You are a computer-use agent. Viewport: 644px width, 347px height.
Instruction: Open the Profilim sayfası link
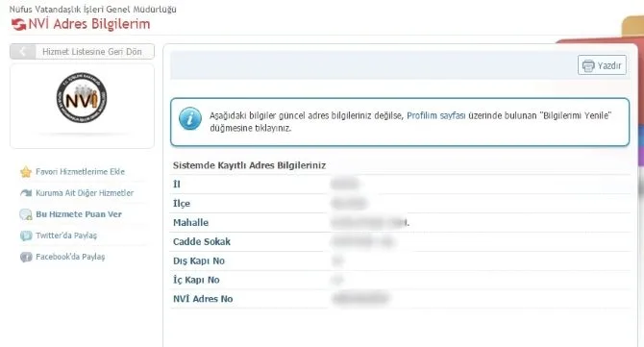point(436,115)
